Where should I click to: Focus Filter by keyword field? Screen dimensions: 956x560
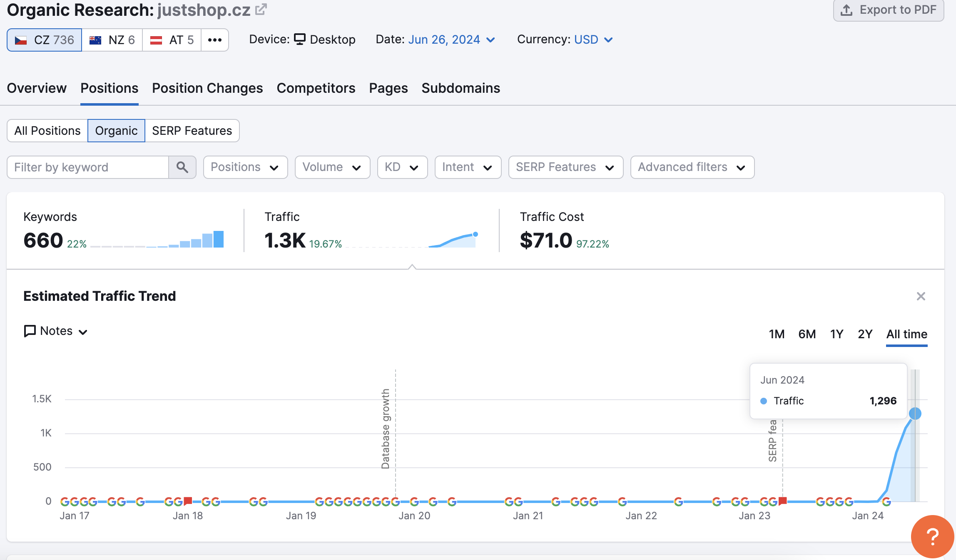[x=88, y=167]
